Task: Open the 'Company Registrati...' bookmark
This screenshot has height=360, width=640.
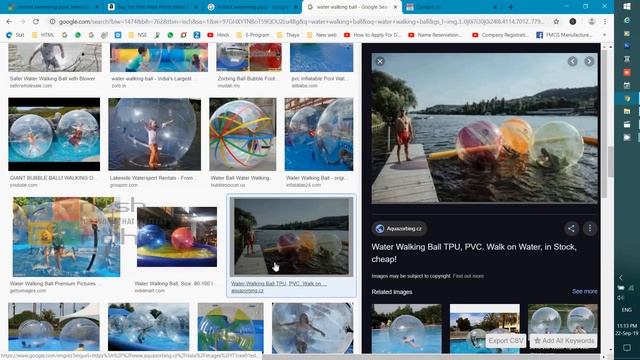Action: coord(500,35)
